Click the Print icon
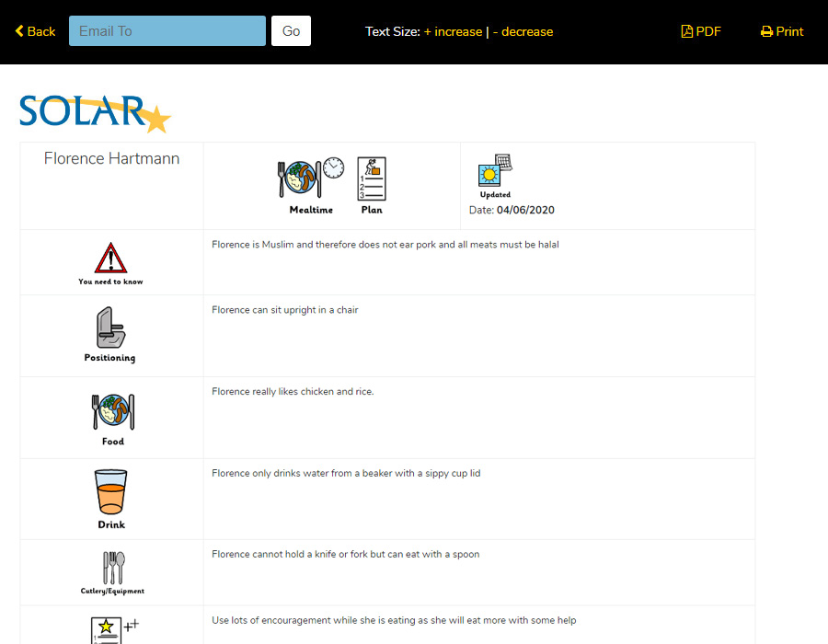The image size is (828, 644). pos(781,30)
